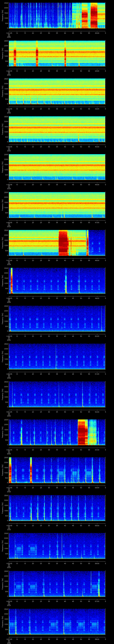Select the spectrogram panel starting at 4:50:05
Image resolution: width=114 pixels, height=644 pixels.
click(57, 357)
